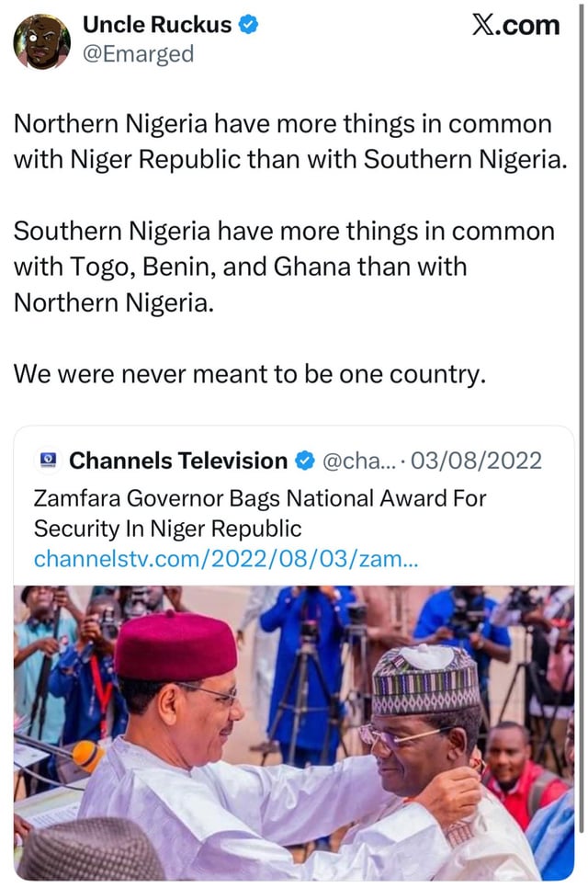Open Channels Television account name
This screenshot has height=888, width=588.
click(178, 461)
